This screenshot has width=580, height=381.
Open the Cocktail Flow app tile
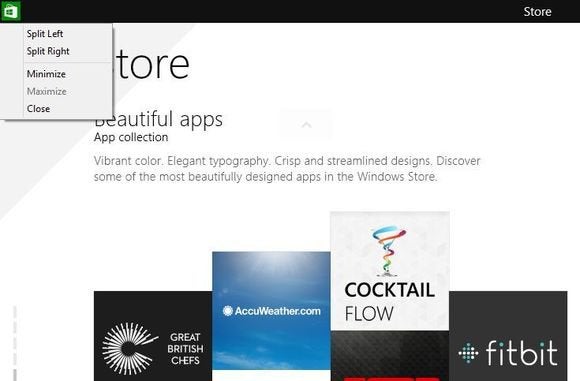(x=390, y=271)
